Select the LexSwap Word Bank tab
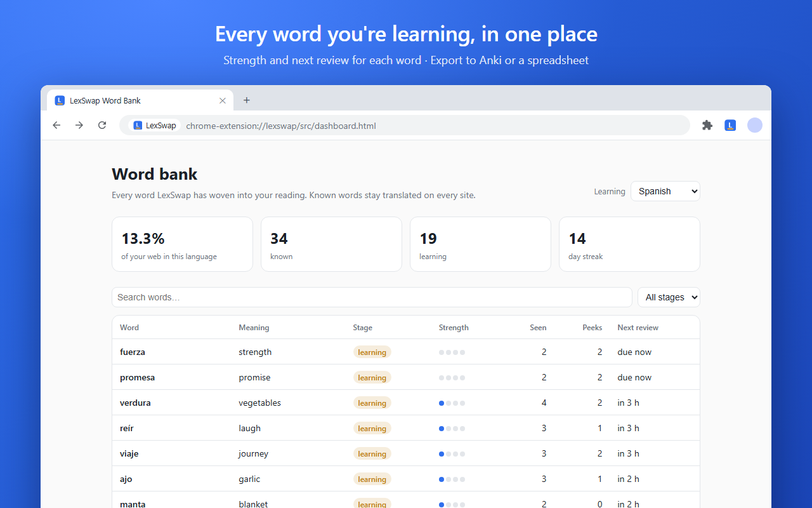 [x=140, y=100]
